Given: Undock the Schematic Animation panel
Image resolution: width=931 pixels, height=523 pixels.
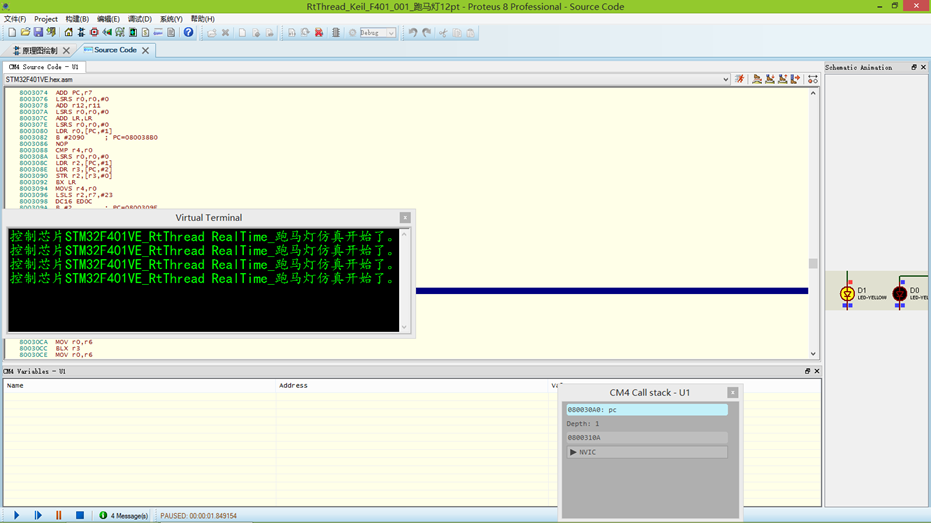Looking at the screenshot, I should (914, 67).
